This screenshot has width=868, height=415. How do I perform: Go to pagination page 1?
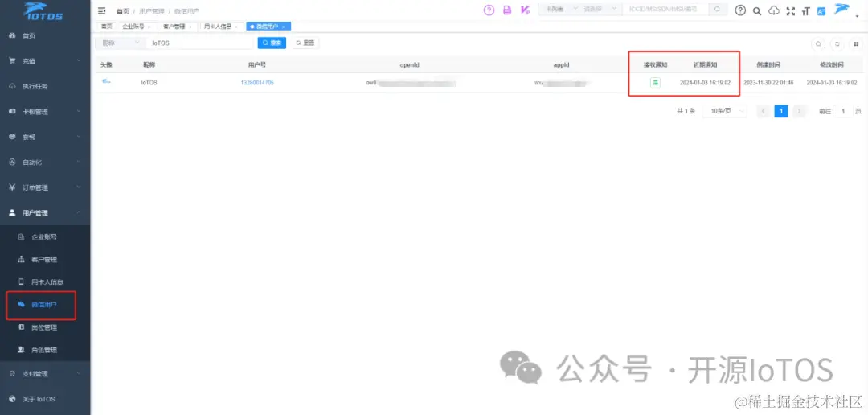coord(780,111)
